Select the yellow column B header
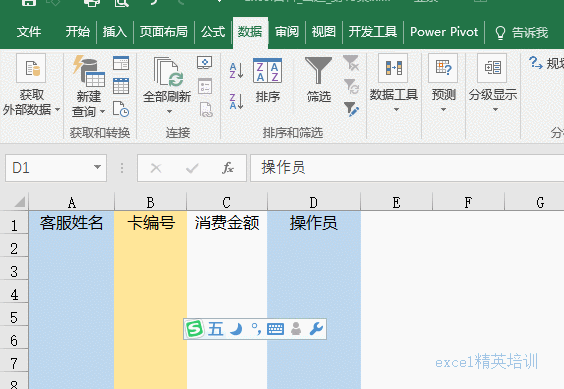564x389 pixels. 150,202
